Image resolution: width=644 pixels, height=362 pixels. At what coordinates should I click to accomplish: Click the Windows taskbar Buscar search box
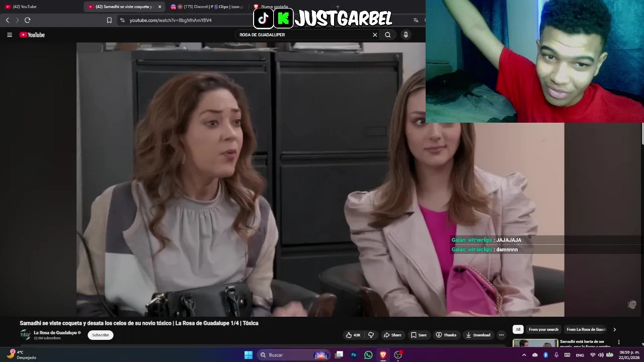pos(293,355)
